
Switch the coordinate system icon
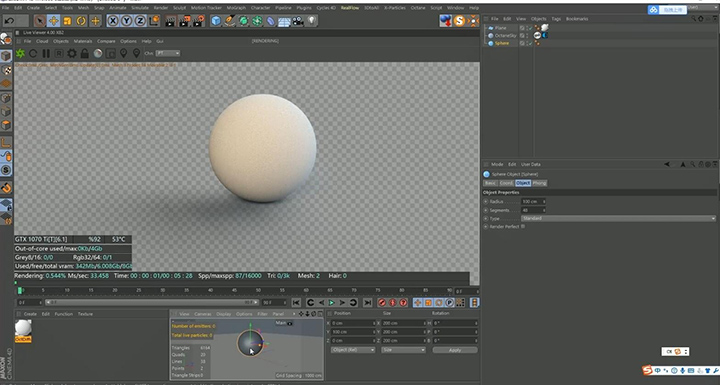(x=154, y=21)
